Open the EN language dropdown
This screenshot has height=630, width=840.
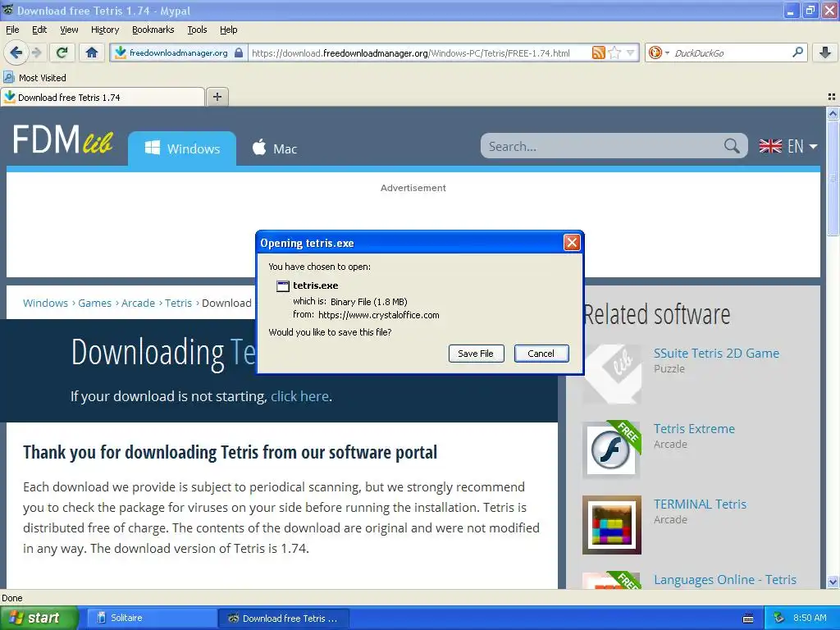(x=788, y=146)
